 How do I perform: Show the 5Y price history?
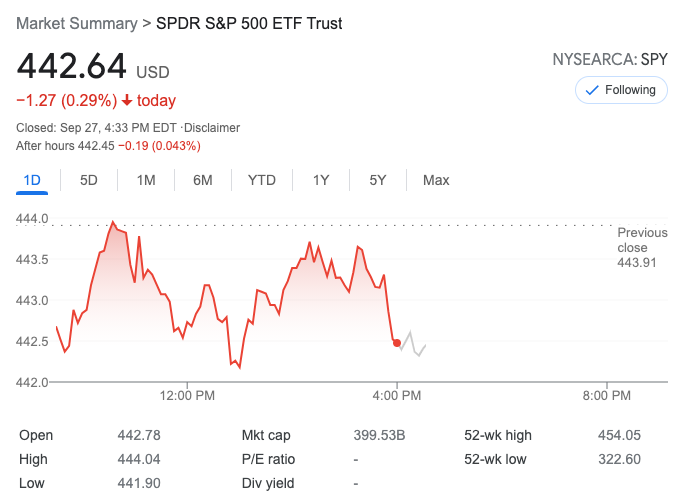[377, 180]
